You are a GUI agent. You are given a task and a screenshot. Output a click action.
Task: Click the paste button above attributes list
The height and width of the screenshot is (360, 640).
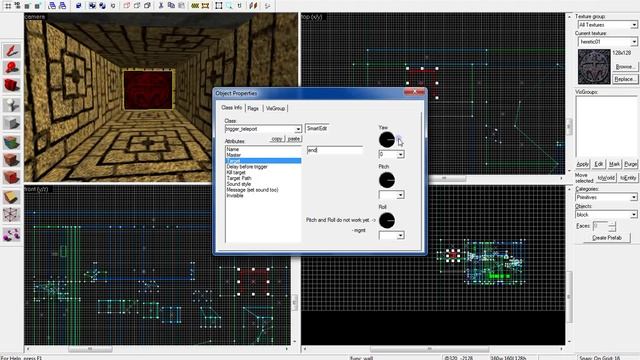(x=293, y=139)
